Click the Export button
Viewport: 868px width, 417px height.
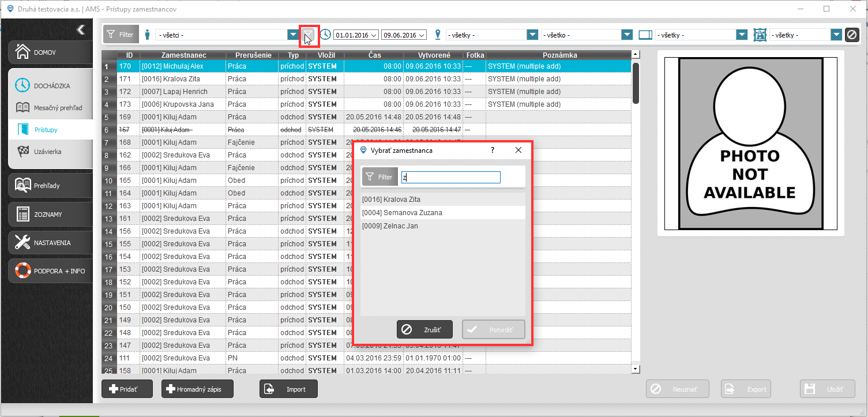pos(746,389)
